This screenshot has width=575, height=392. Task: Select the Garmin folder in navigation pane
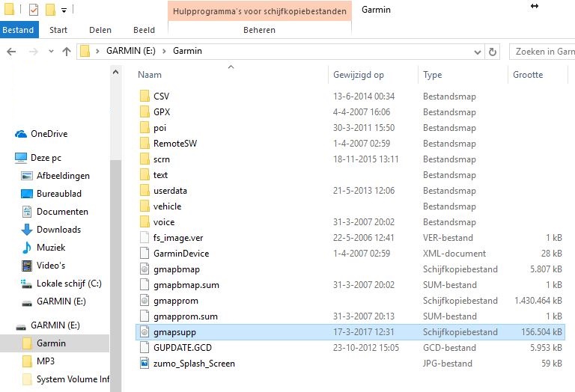click(x=55, y=343)
